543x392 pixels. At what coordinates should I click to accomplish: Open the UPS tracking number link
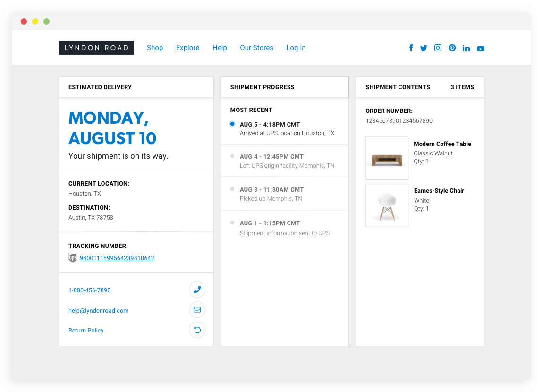pos(117,258)
